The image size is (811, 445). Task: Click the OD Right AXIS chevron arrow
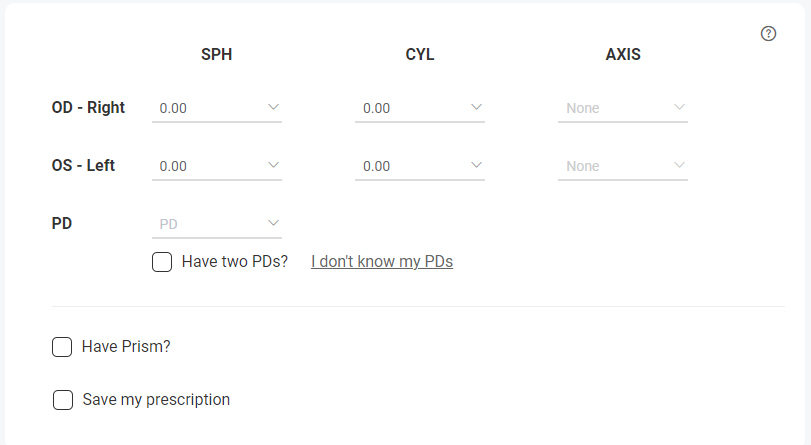(x=680, y=107)
